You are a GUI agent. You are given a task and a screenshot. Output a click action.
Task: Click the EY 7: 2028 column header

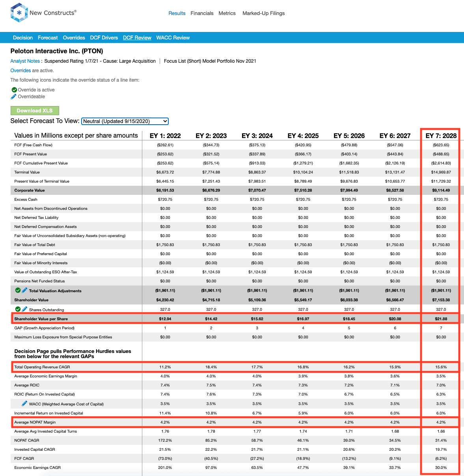[441, 136]
